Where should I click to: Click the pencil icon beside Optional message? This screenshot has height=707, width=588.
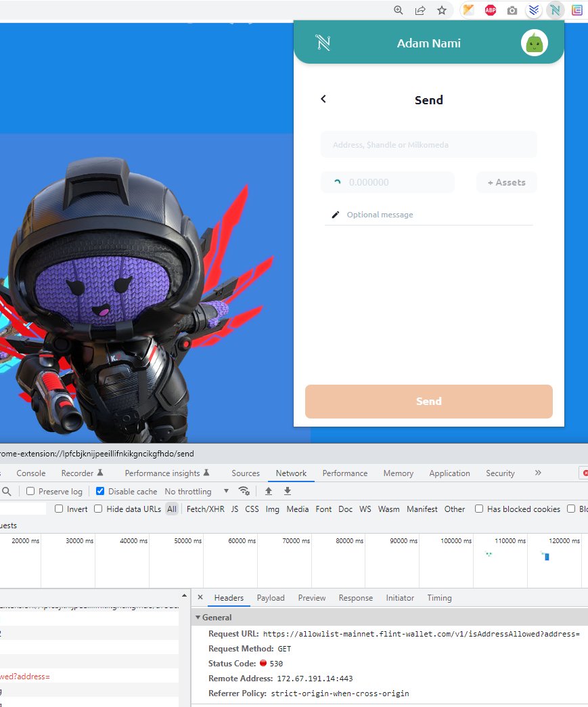(335, 215)
